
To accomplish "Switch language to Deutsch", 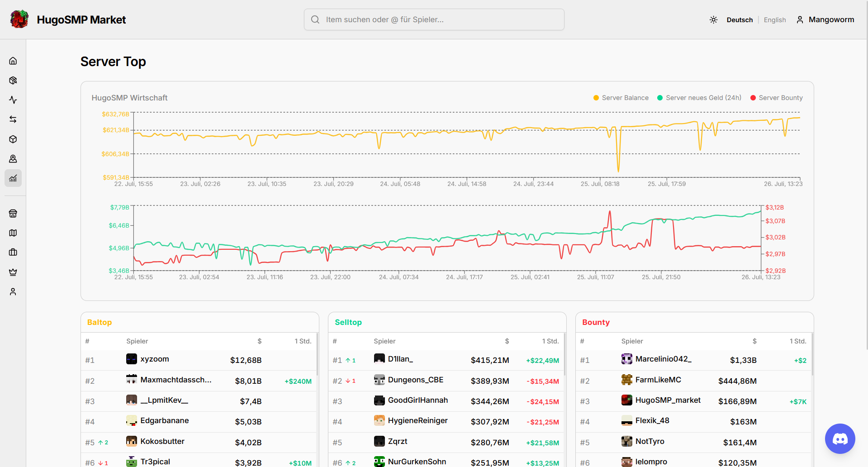I will pyautogui.click(x=740, y=20).
